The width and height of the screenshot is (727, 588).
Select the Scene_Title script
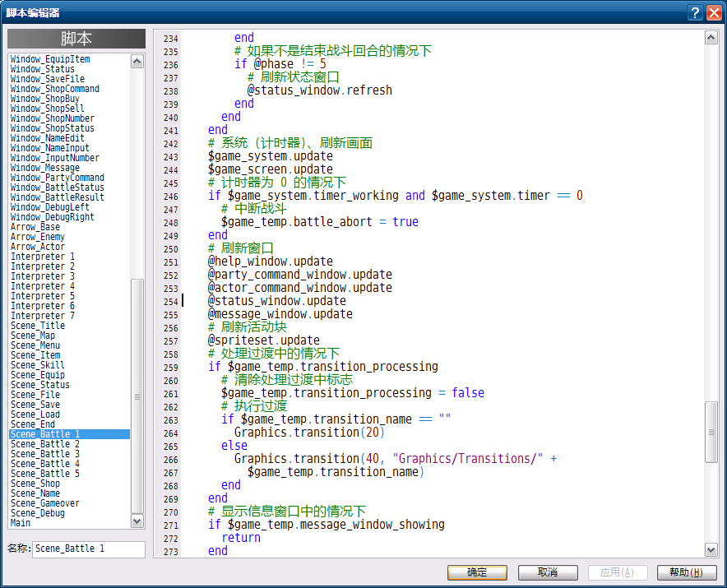[x=70, y=326]
